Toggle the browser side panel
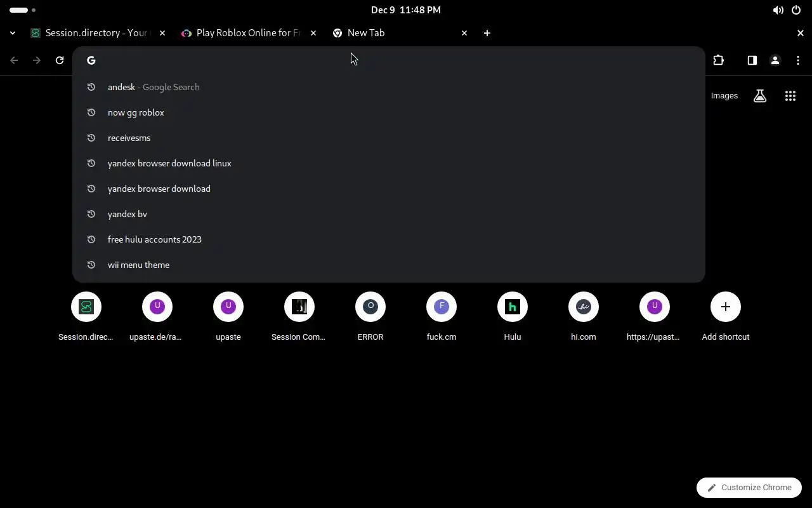This screenshot has height=508, width=812. [x=752, y=60]
